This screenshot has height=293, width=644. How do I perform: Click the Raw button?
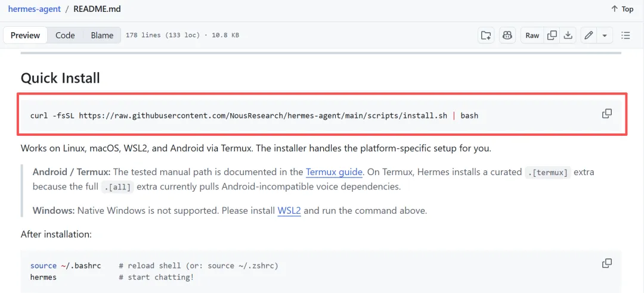[532, 35]
